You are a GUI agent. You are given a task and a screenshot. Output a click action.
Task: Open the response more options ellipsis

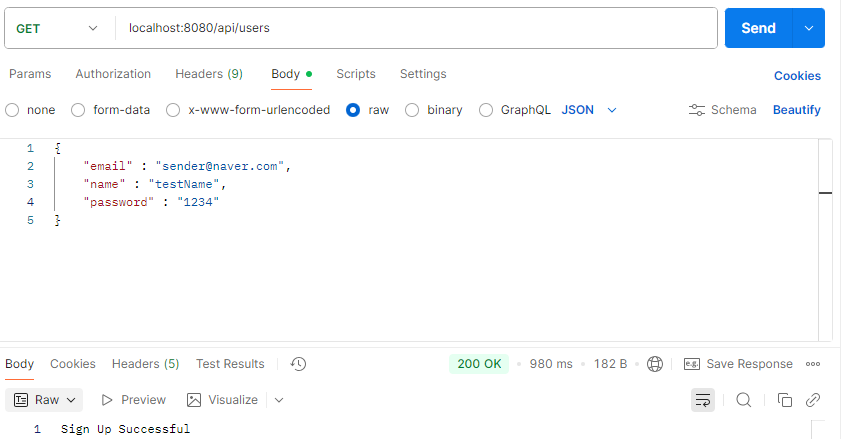pos(813,364)
